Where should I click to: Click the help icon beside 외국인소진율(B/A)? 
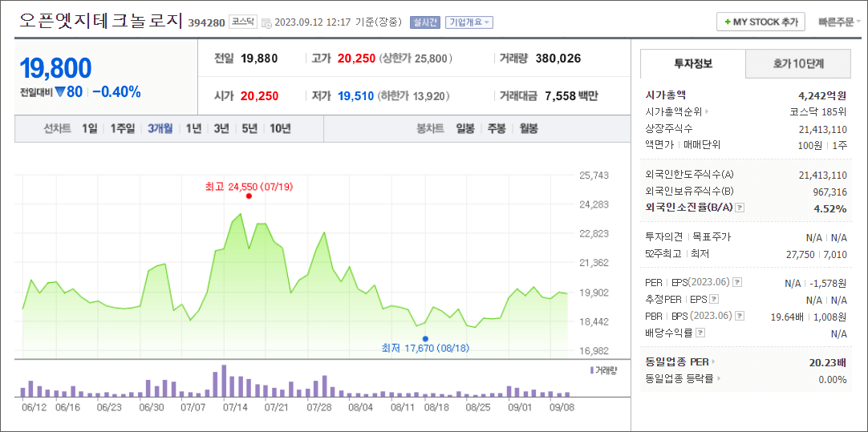(740, 208)
